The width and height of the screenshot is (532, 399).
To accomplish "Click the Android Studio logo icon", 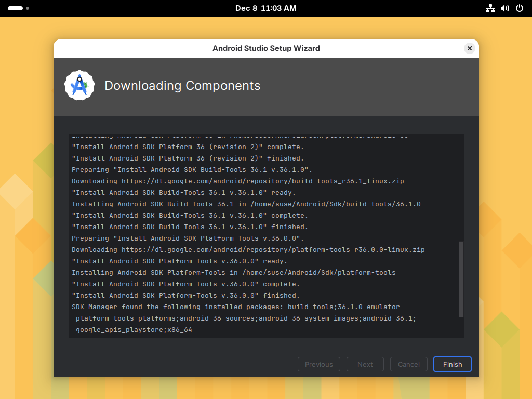I will [x=79, y=85].
